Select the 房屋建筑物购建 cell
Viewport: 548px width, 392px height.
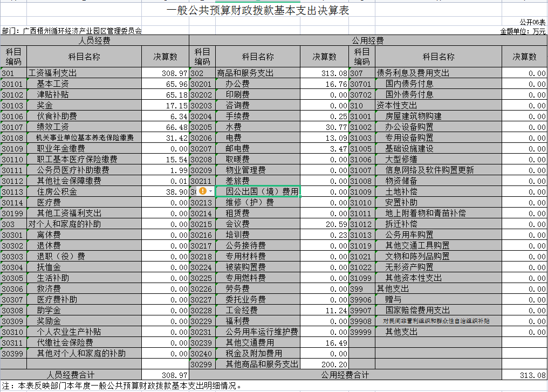[439, 116]
